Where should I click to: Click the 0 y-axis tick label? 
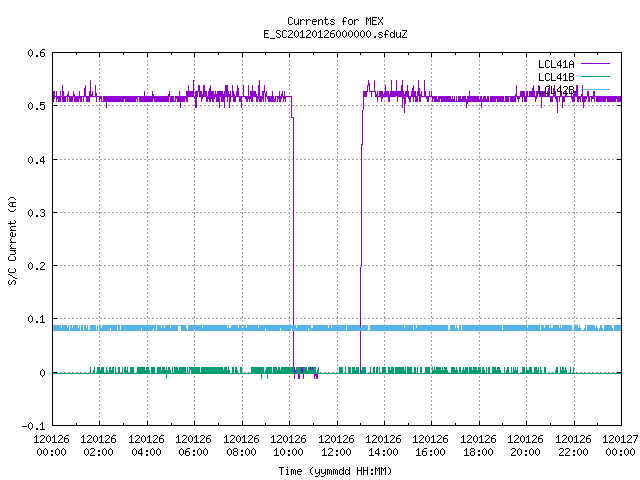click(42, 373)
